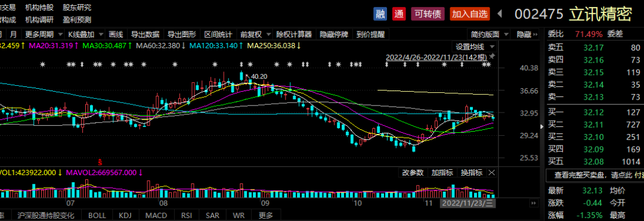This screenshot has width=644, height=221.
Task: Open the 股东研究 menu item
Action: 77,7
